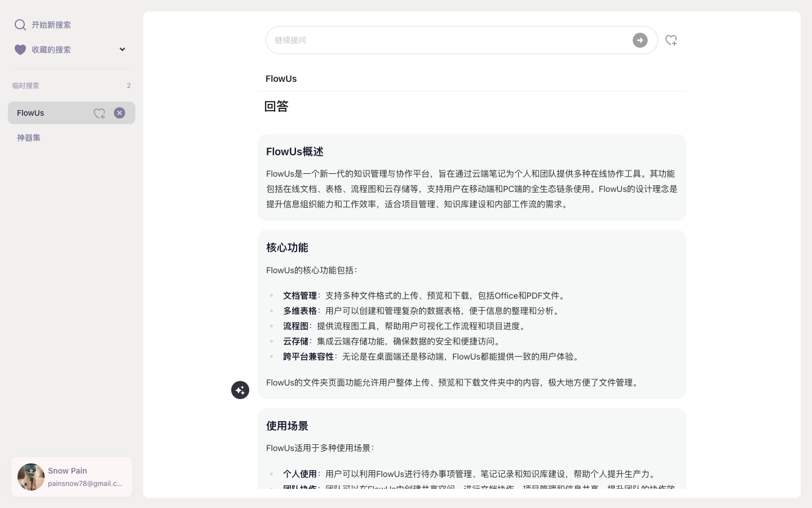The image size is (812, 508).
Task: Expand the 收藏的搜索 dropdown chevron
Action: tap(122, 49)
